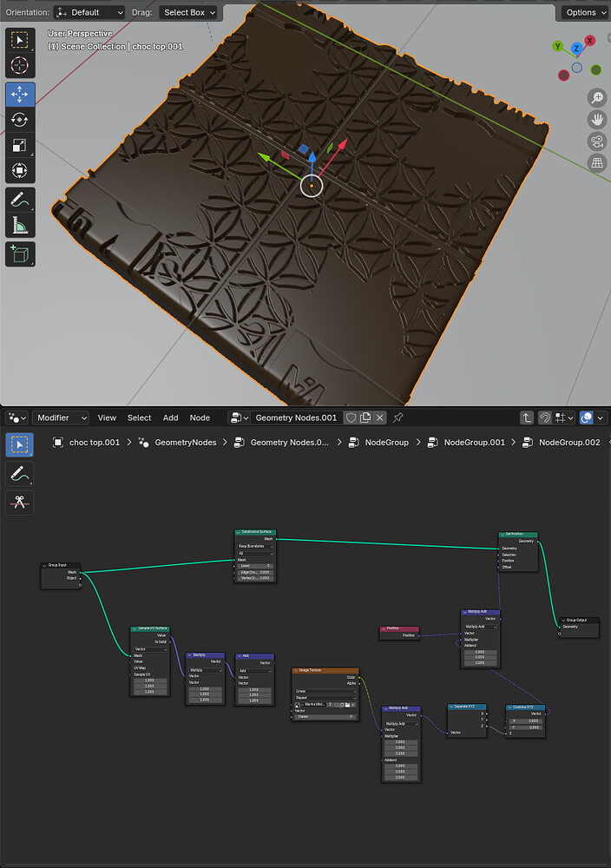Open Linear interpolation dropdown in Image Texture
The width and height of the screenshot is (611, 868).
coord(325,692)
